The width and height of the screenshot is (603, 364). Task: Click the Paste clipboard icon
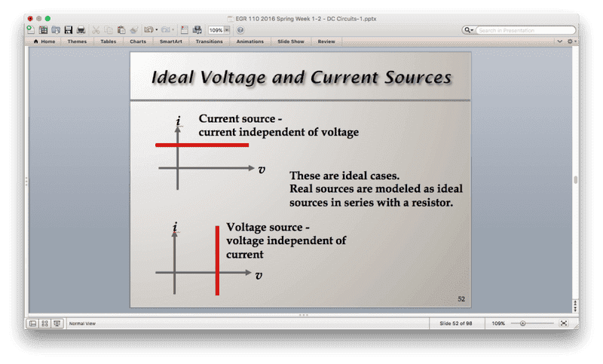[x=121, y=30]
